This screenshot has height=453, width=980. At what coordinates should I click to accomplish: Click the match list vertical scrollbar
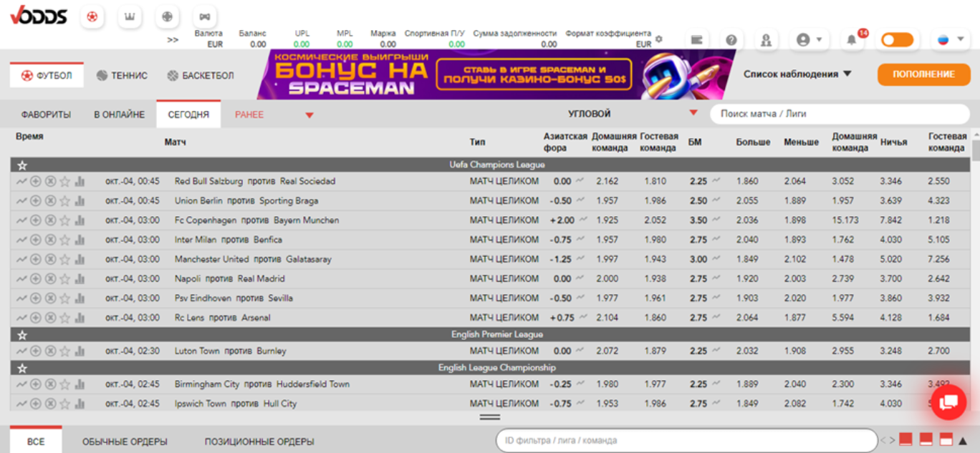pyautogui.click(x=975, y=150)
